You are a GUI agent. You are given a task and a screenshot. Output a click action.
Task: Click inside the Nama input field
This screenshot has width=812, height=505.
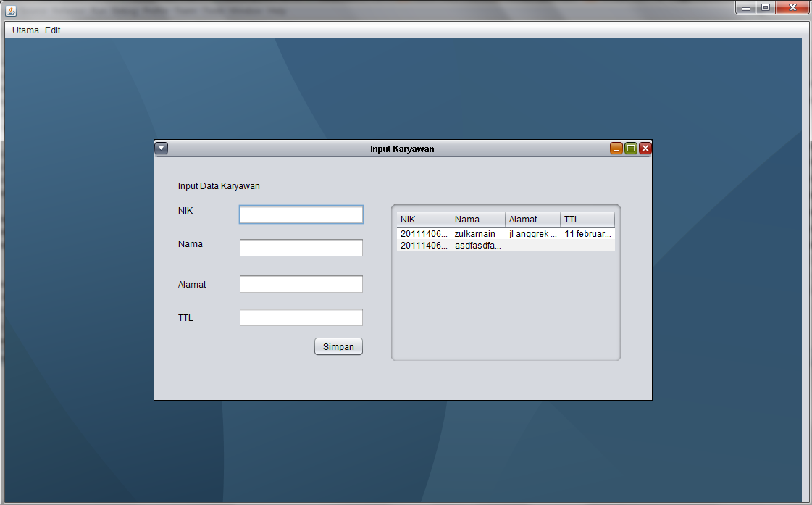coord(301,247)
